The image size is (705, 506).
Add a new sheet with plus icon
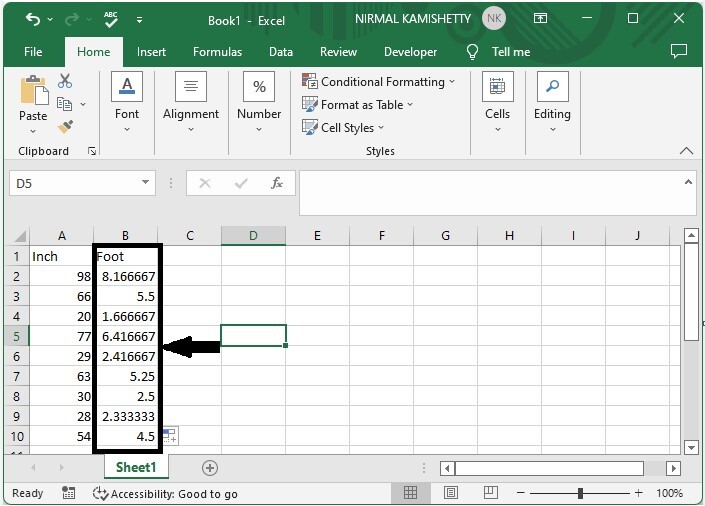click(x=210, y=468)
